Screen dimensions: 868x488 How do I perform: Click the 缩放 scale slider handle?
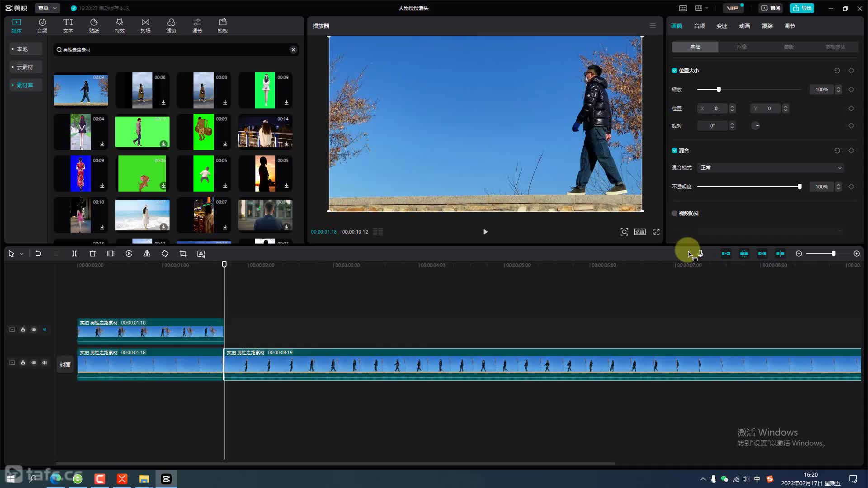click(719, 89)
